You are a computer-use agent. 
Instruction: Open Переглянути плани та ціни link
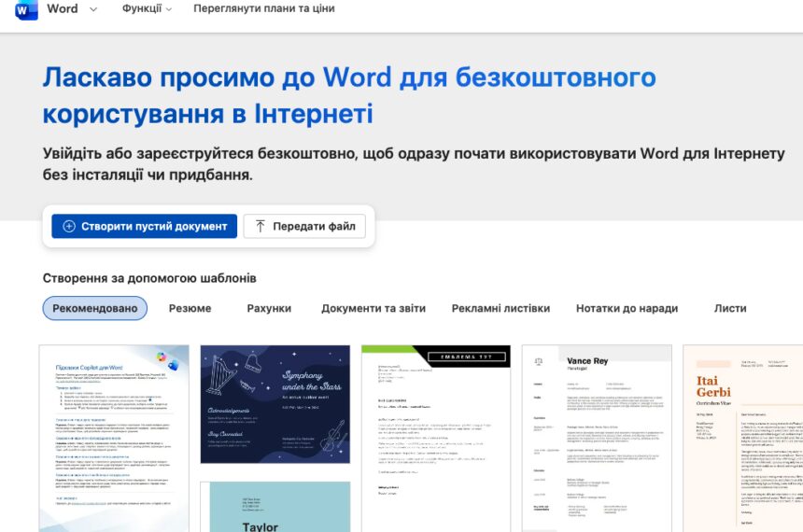pos(263,8)
